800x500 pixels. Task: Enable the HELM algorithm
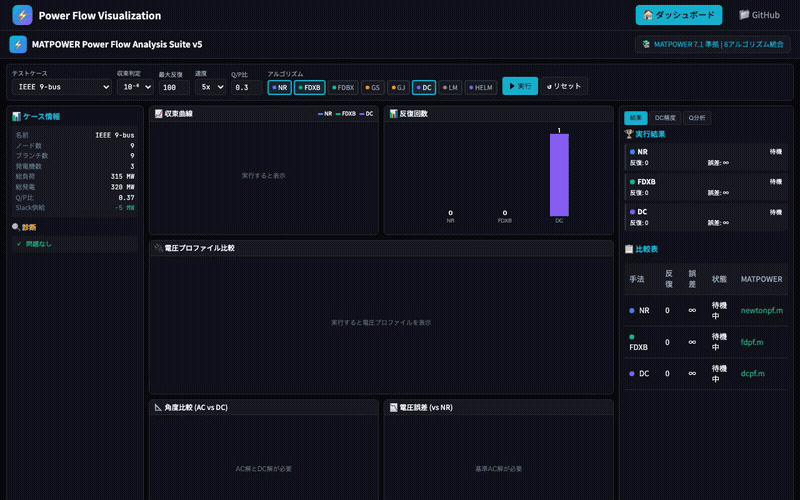(481, 87)
